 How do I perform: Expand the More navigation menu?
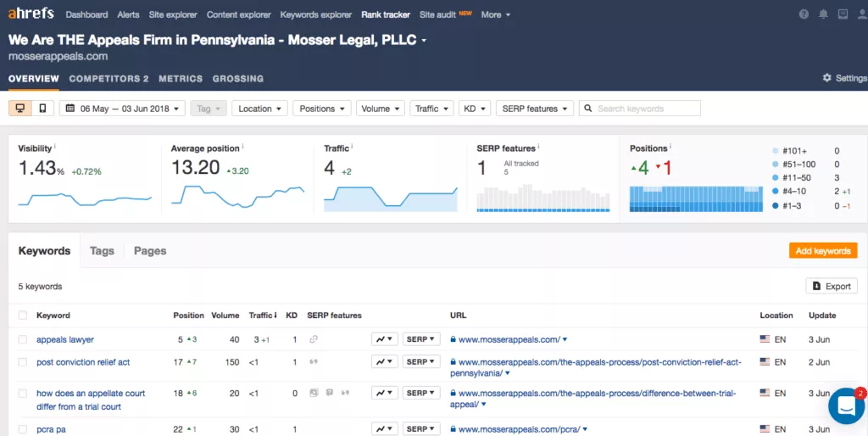495,15
